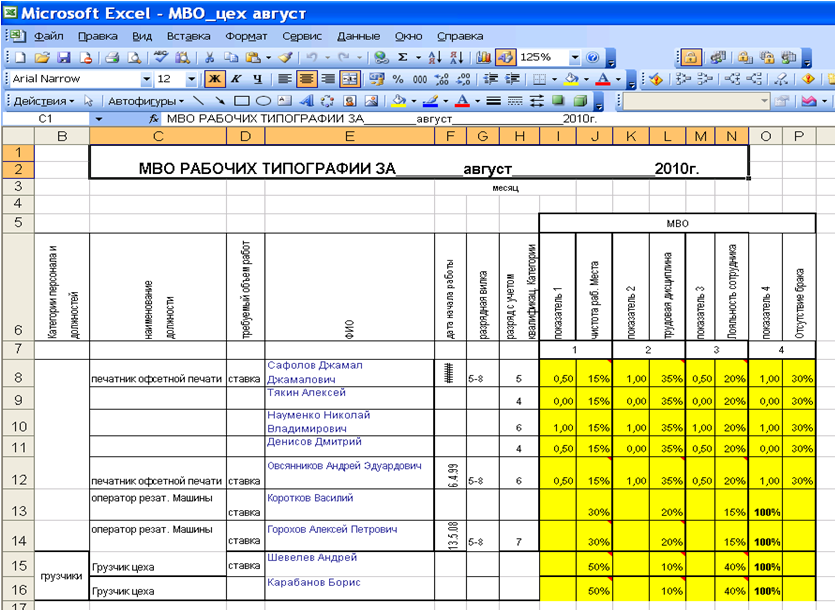Viewport: 835px width, 610px height.
Task: Select the Oval drawing tool
Action: (263, 101)
